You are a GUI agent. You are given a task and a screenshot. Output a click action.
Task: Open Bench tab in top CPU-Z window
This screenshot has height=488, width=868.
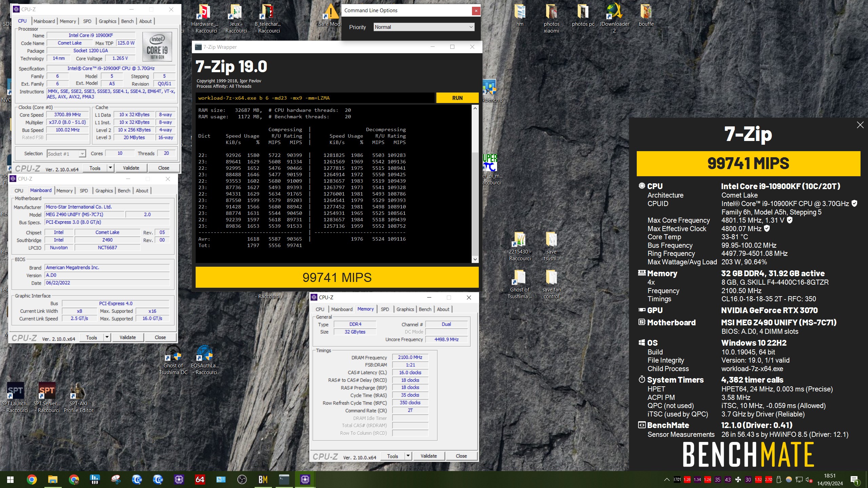(x=127, y=21)
